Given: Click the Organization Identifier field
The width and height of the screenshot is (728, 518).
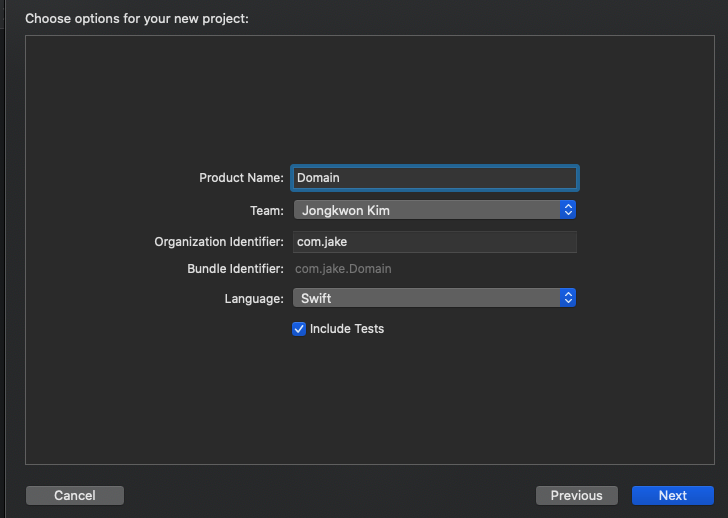Looking at the screenshot, I should tap(434, 242).
